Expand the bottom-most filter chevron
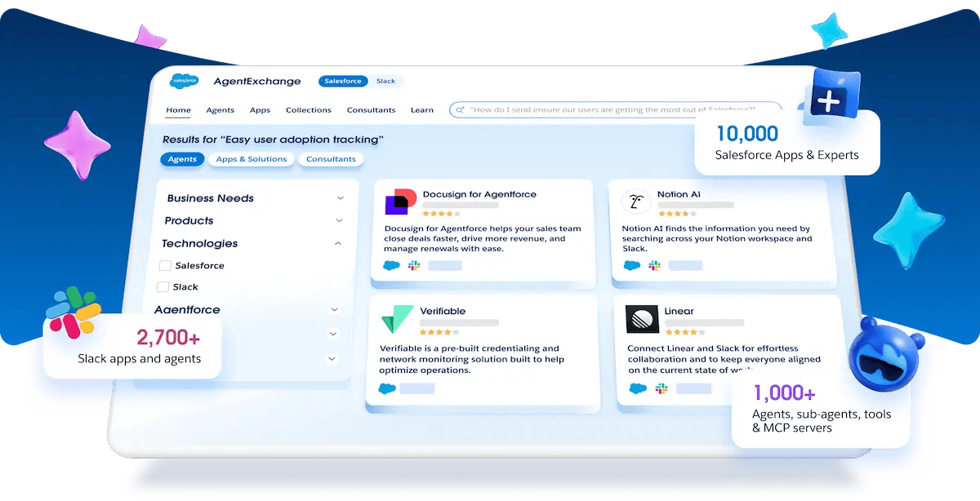The image size is (980, 501). pyautogui.click(x=332, y=358)
